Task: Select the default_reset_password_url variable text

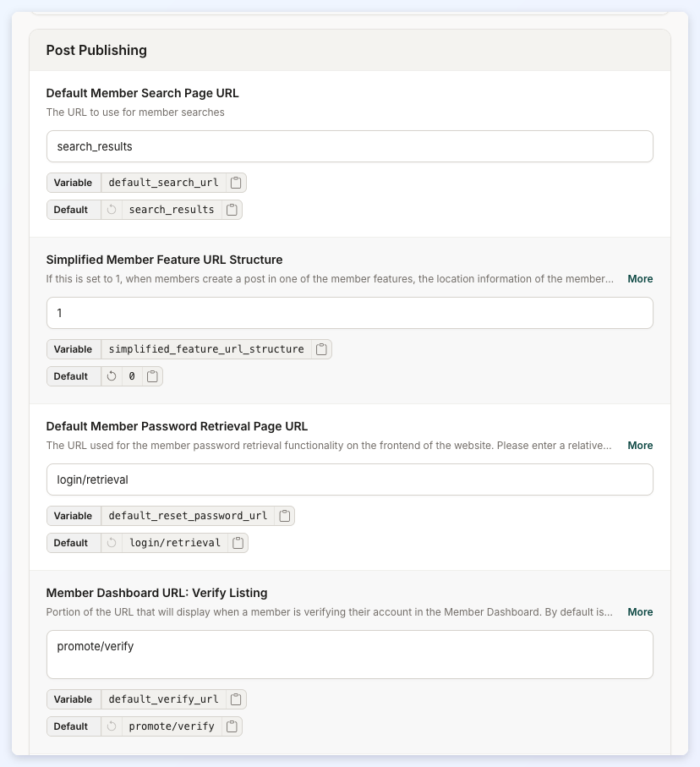Action: (188, 516)
